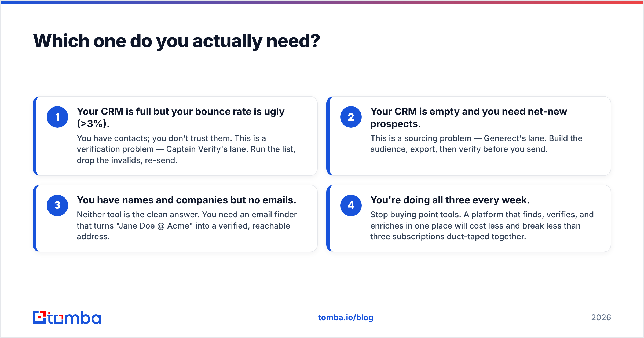Click the blue accent bar of card 1
The height and width of the screenshot is (338, 644).
click(x=34, y=136)
